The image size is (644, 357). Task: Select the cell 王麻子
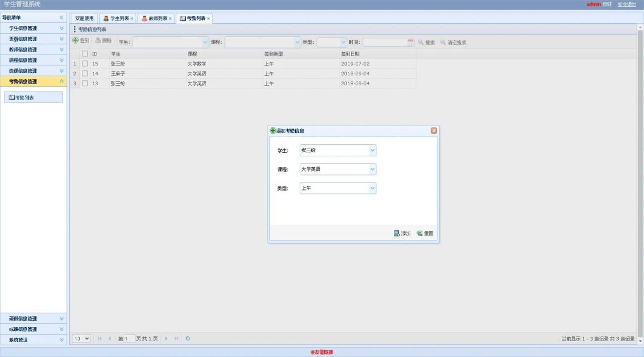[148, 73]
